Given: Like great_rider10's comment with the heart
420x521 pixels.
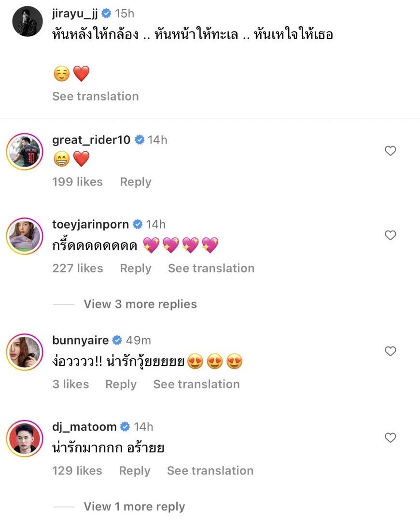Looking at the screenshot, I should pyautogui.click(x=390, y=151).
